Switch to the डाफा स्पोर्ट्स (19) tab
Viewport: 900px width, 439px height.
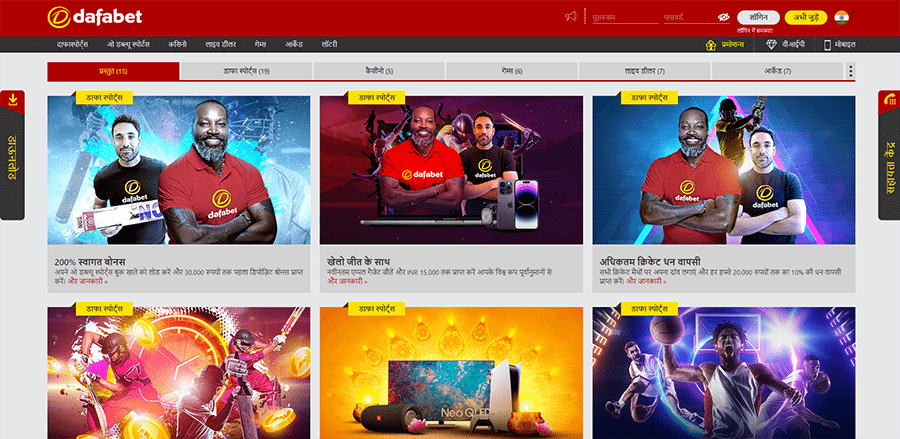coord(246,71)
